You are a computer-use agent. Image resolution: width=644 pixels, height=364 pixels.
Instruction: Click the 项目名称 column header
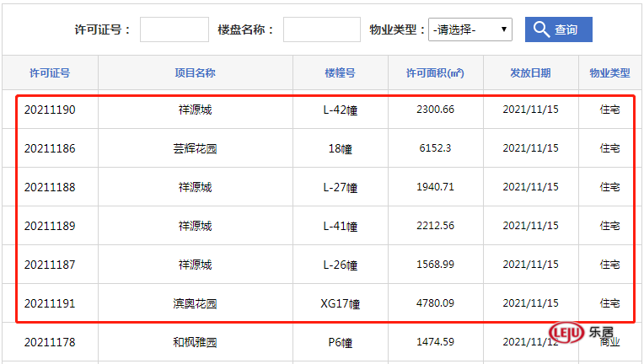195,73
